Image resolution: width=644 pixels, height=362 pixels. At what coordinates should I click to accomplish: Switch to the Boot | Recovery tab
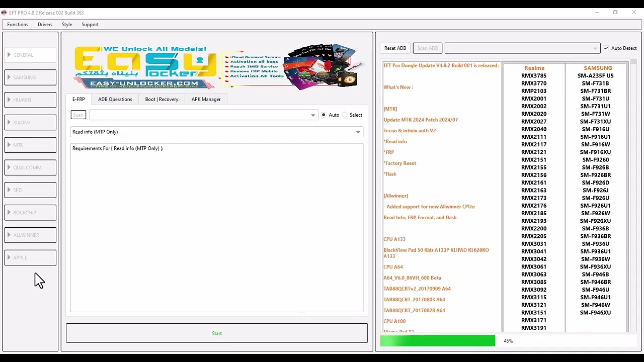162,99
